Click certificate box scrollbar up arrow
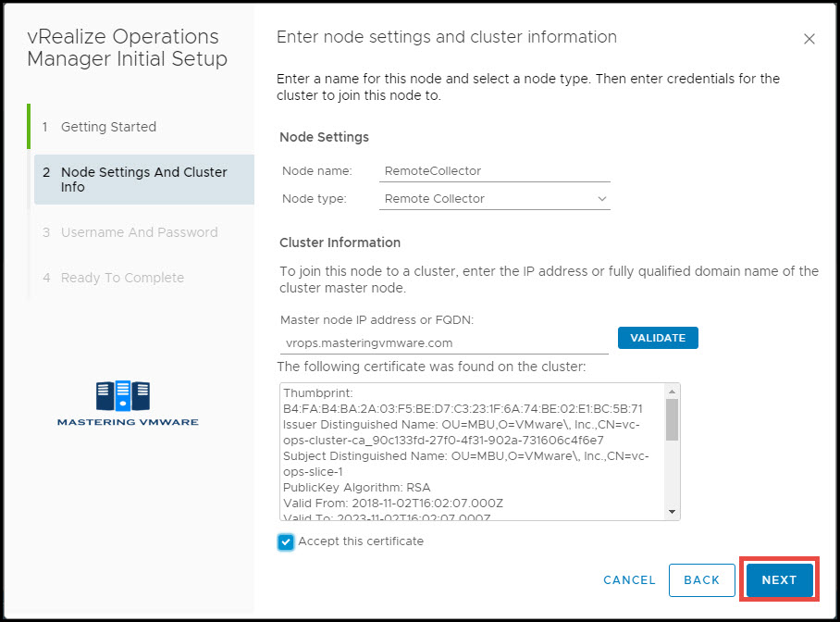Screen dimensions: 840x622 pos(672,392)
